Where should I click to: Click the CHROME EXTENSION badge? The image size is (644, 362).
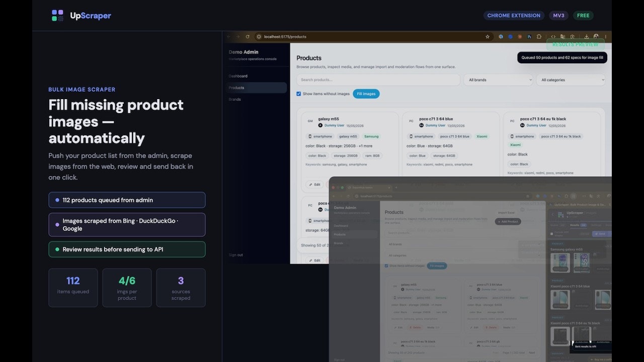(513, 16)
